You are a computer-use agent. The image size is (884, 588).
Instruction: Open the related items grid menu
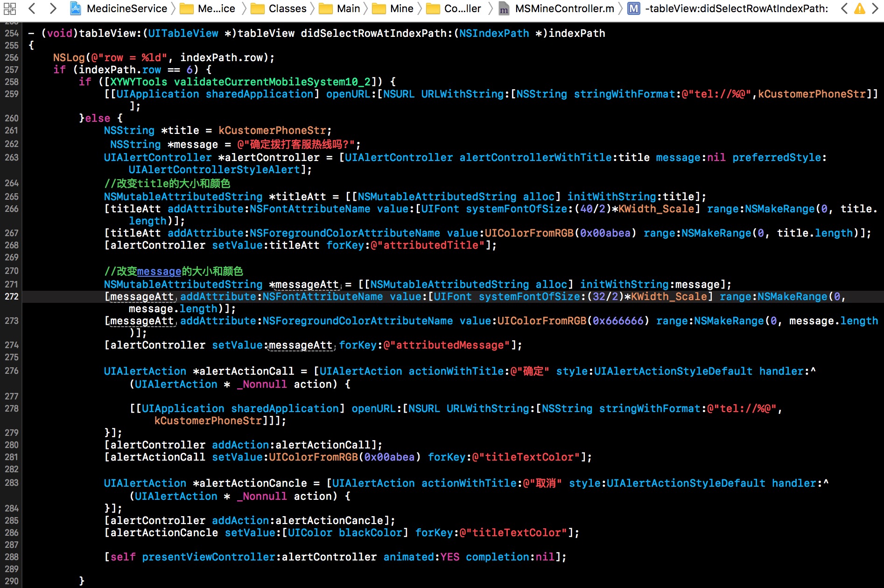(9, 8)
